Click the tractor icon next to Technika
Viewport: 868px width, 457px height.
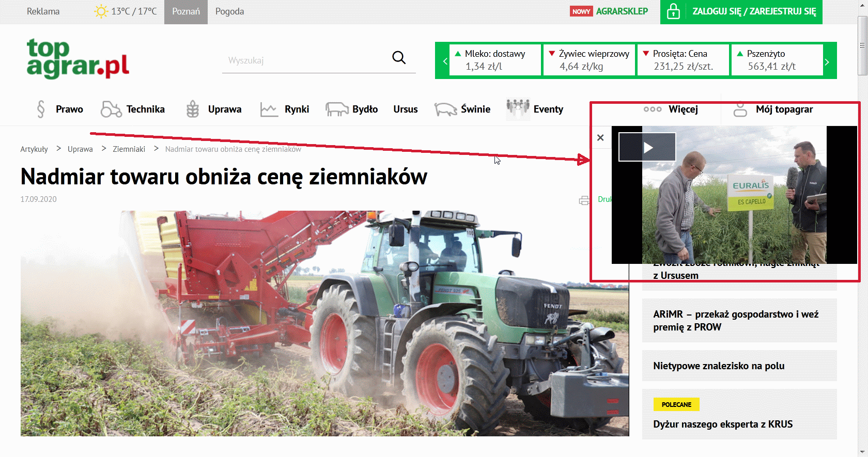111,109
